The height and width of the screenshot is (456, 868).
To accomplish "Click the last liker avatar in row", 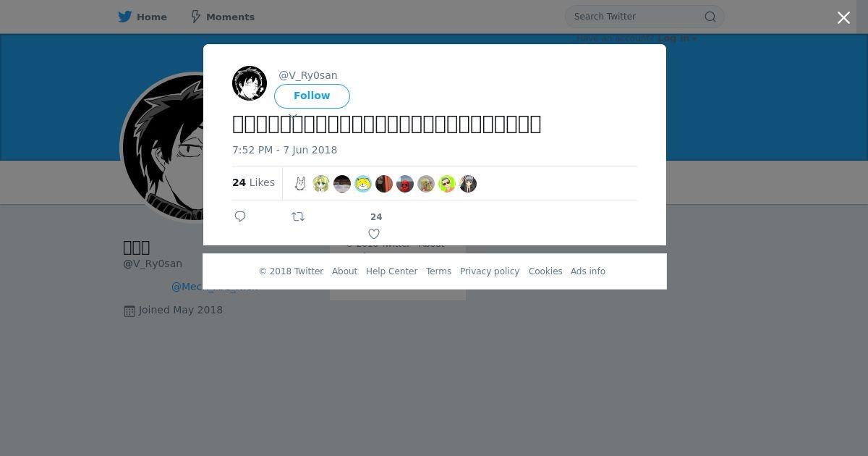I will tap(468, 184).
